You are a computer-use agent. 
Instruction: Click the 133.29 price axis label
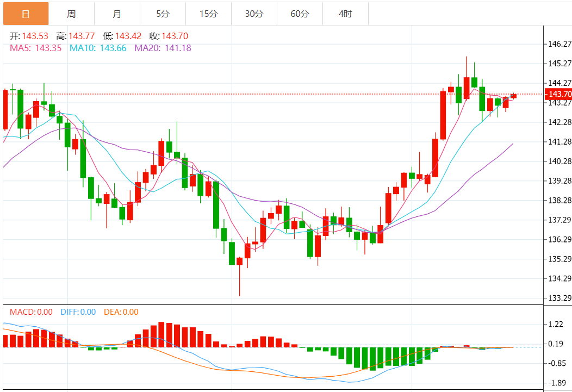[559, 298]
